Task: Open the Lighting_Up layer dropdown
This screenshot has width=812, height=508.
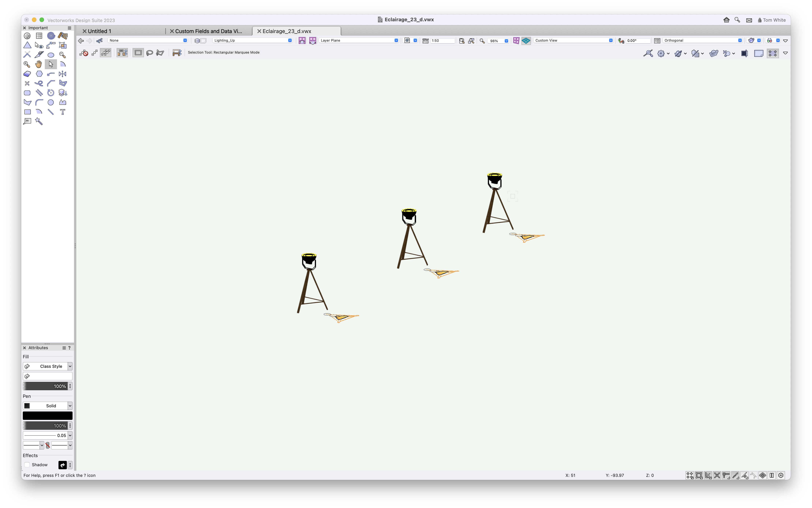Action: (x=252, y=40)
